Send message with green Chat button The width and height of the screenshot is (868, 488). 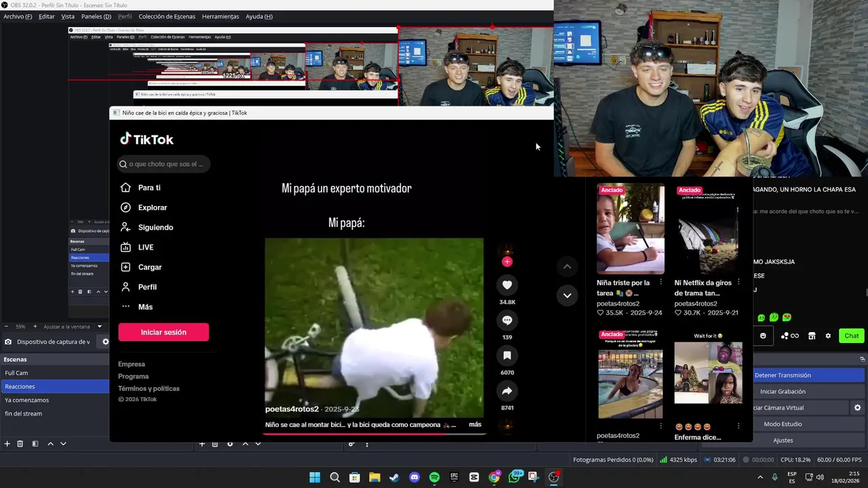852,335
